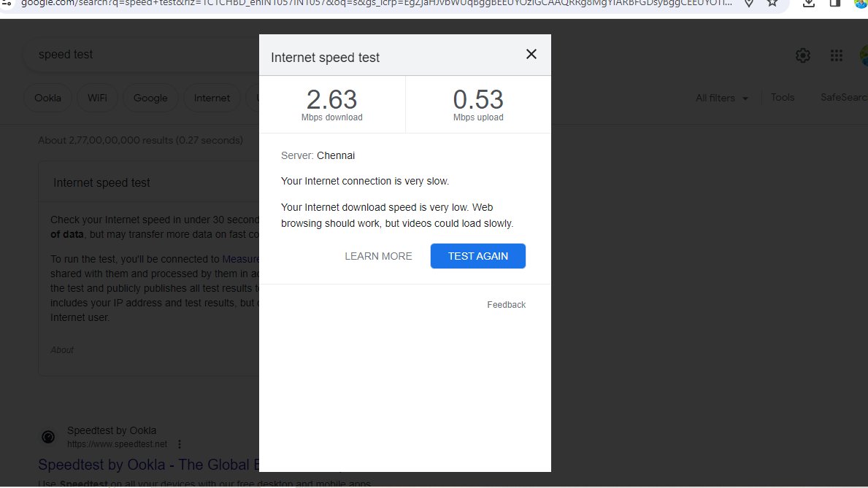This screenshot has width=868, height=488.
Task: Click the 0.53 upload speed value
Action: tap(477, 100)
